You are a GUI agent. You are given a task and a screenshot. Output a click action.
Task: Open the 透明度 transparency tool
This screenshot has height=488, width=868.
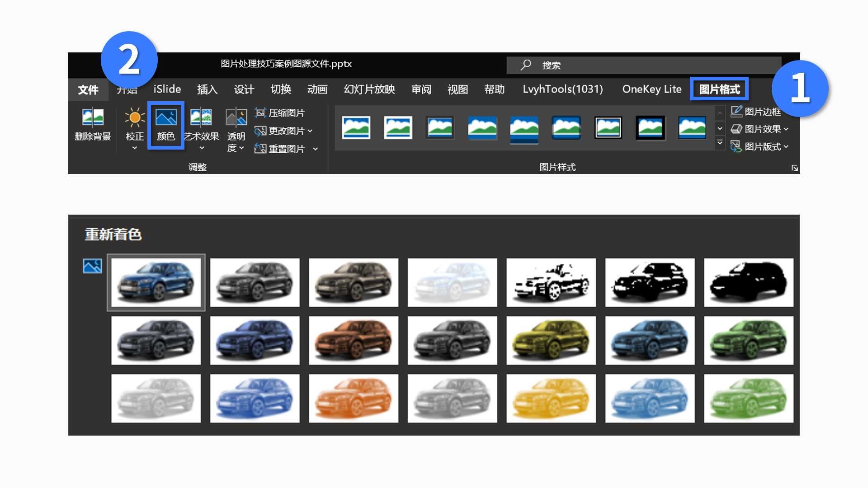pos(236,130)
